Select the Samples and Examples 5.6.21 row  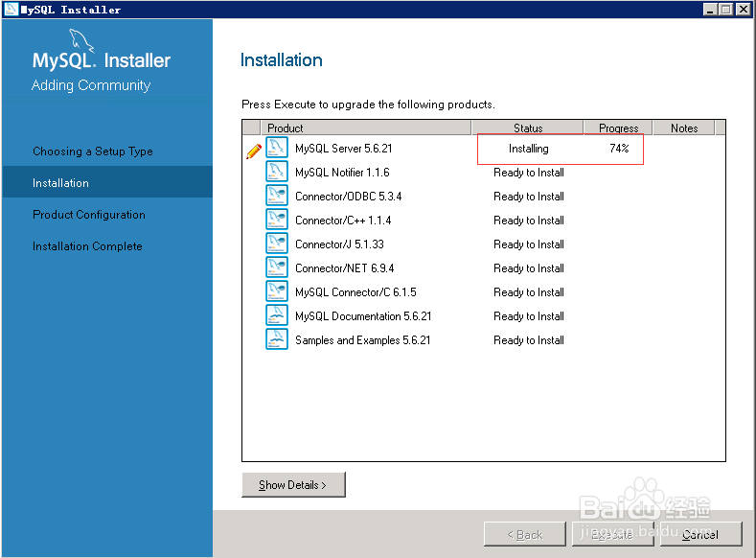[484, 340]
